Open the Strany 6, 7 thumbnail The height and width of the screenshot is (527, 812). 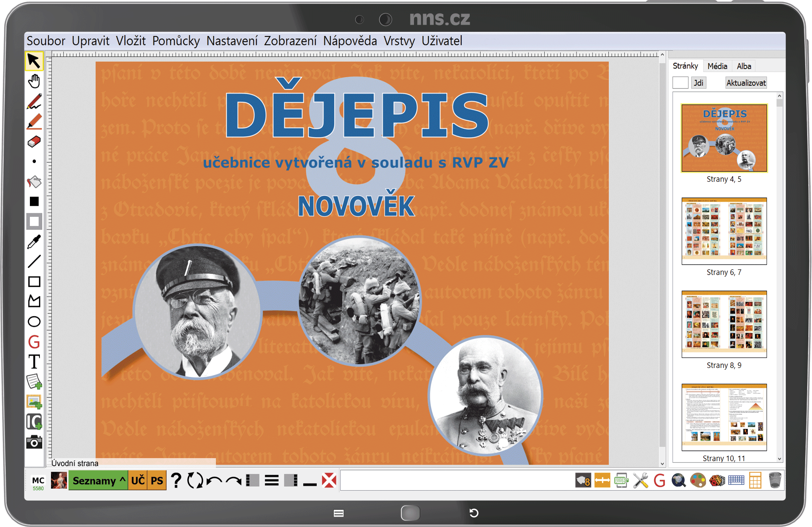[724, 231]
